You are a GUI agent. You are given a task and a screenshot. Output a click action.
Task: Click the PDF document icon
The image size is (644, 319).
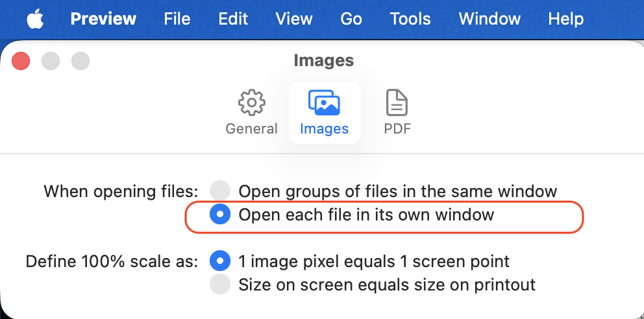[x=397, y=103]
